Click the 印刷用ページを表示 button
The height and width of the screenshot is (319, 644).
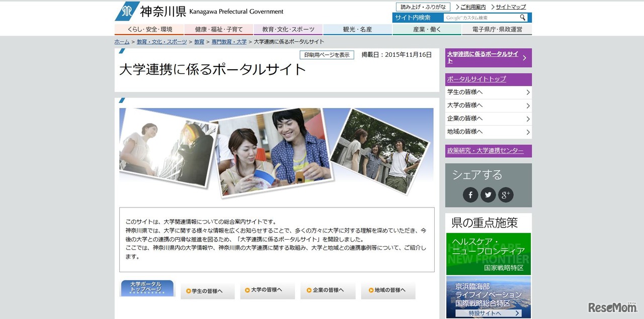328,55
